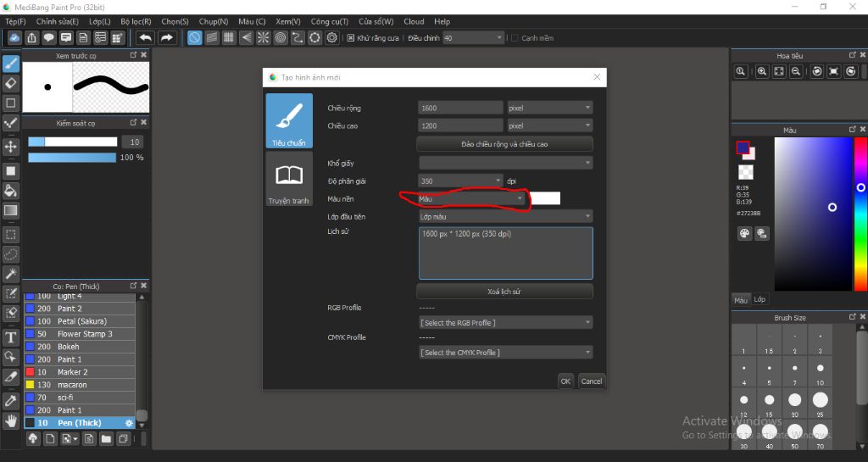The height and width of the screenshot is (462, 868).
Task: Click the Navigator rotate right icon
Action: pyautogui.click(x=851, y=71)
